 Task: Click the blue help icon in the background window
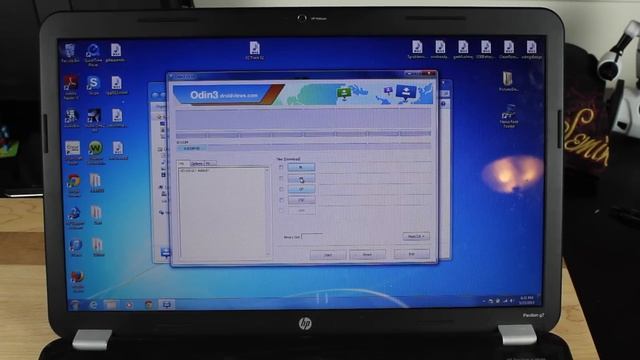tap(443, 104)
